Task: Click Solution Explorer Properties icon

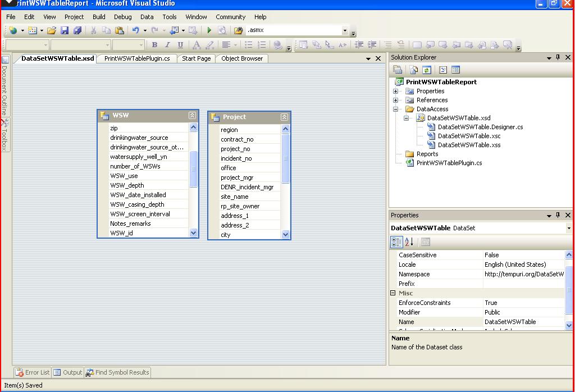Action: tap(398, 70)
